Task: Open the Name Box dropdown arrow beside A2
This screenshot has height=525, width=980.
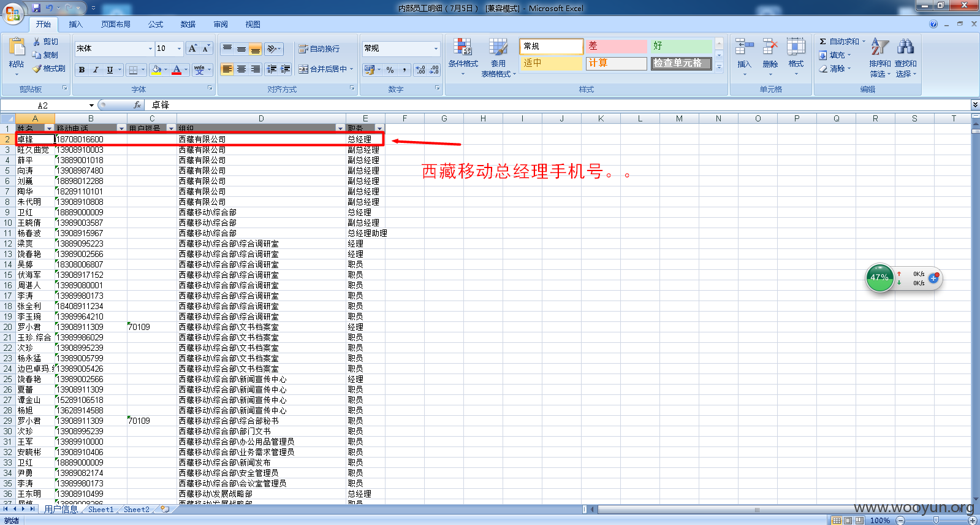Action: [x=91, y=105]
